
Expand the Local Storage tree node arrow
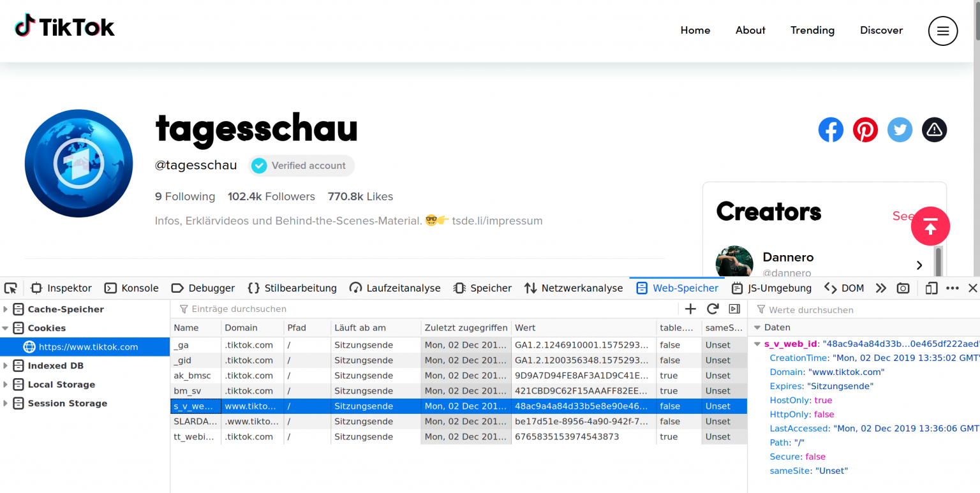6,385
